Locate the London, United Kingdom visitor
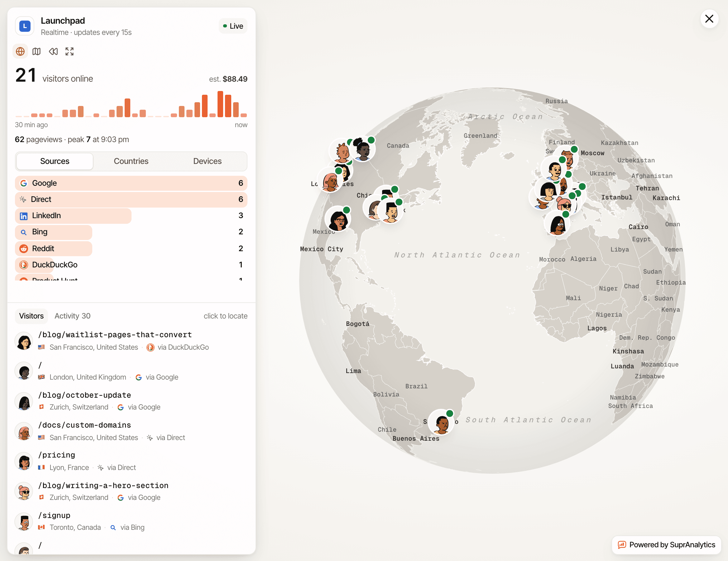728x561 pixels. [x=131, y=371]
